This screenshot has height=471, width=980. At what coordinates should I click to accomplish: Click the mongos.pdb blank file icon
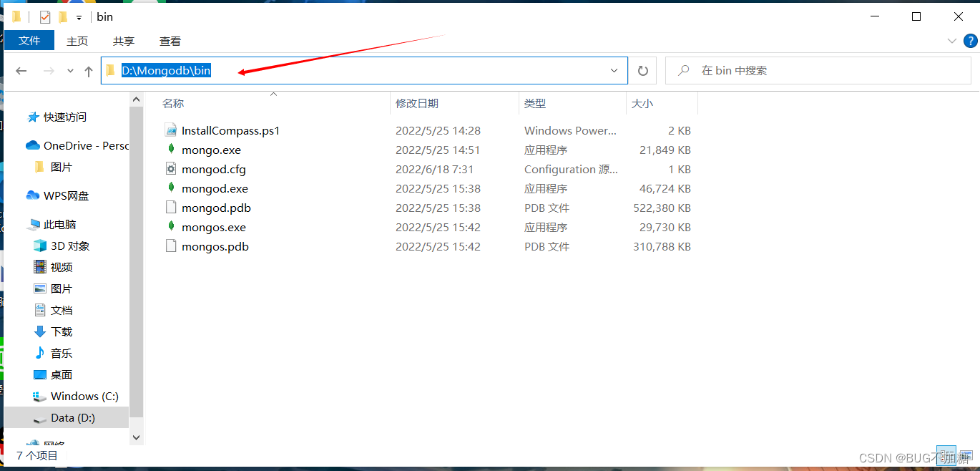(170, 246)
